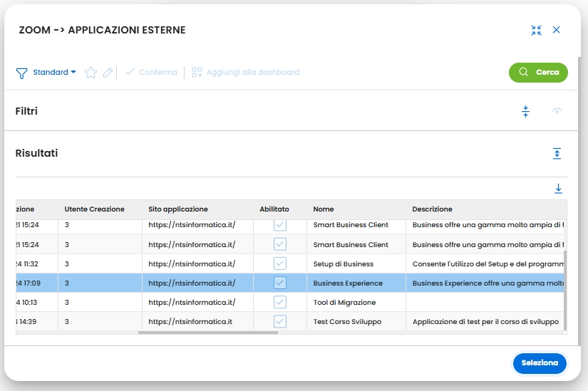588x391 pixels.
Task: Collapse the Filtri section
Action: 526,111
